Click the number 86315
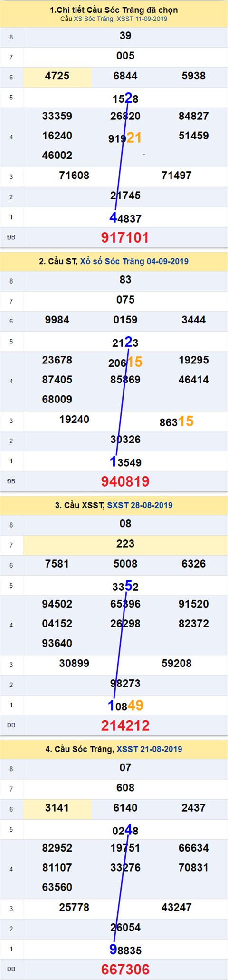This screenshot has height=980, width=228. coord(177,421)
